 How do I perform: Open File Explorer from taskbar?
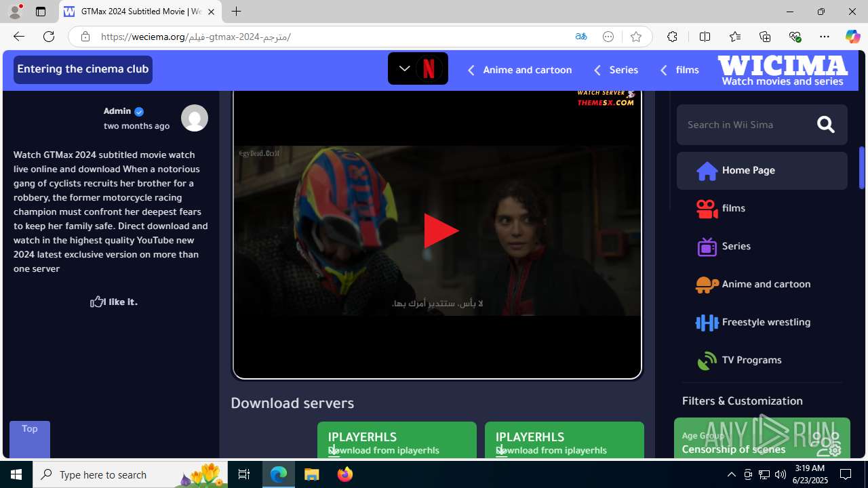[x=311, y=474]
